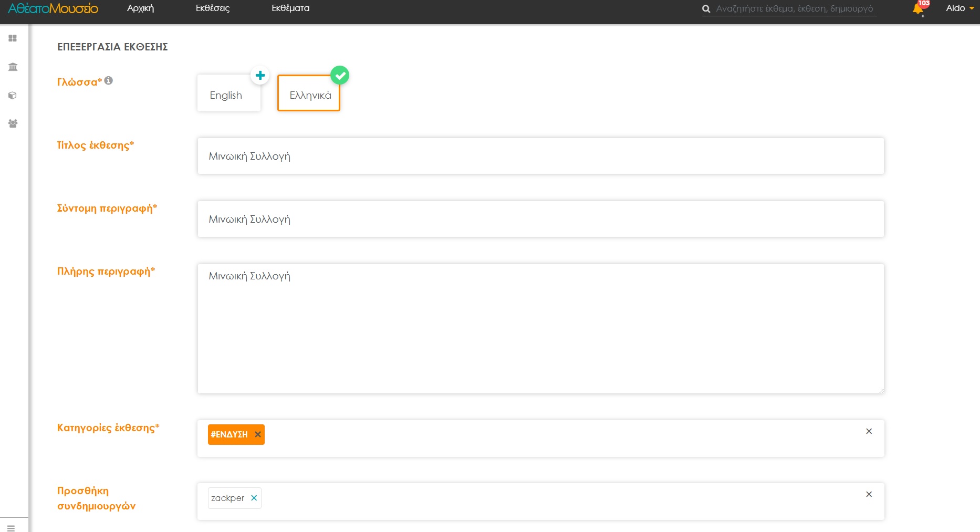The width and height of the screenshot is (980, 532).
Task: Expand the Aldo user dropdown
Action: (x=960, y=8)
